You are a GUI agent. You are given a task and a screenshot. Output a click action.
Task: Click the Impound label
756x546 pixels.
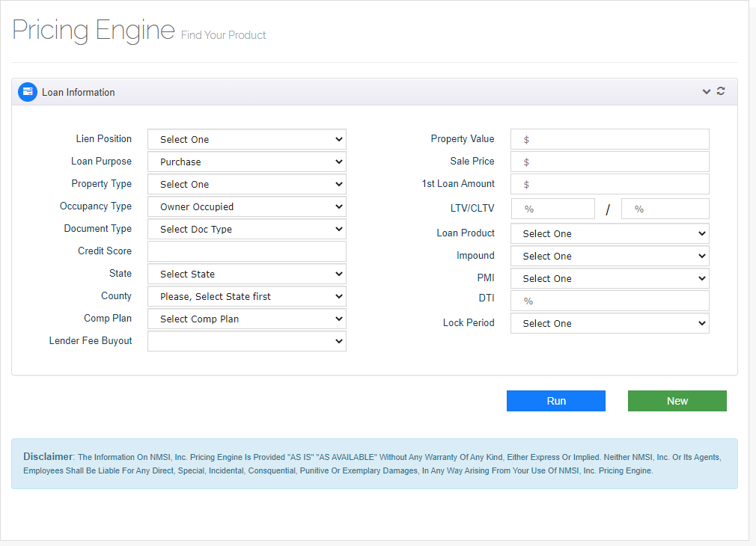coord(475,255)
